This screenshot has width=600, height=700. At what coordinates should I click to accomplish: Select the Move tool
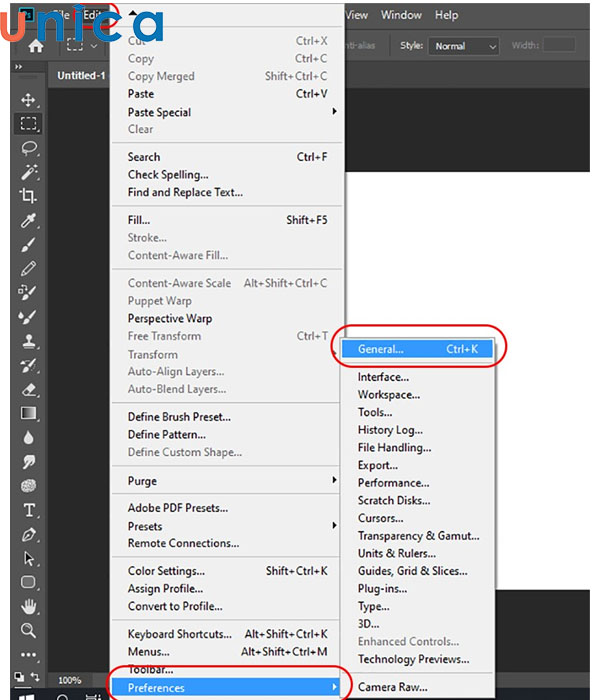(29, 100)
